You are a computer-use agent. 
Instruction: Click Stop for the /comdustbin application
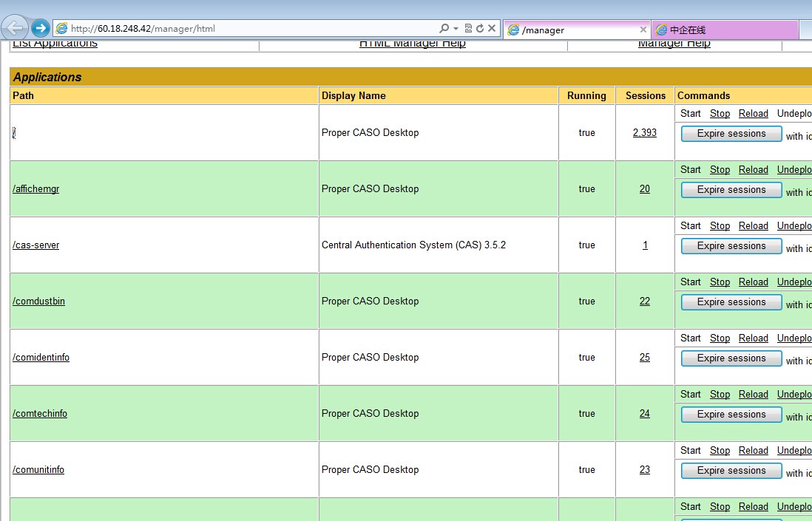pos(720,282)
